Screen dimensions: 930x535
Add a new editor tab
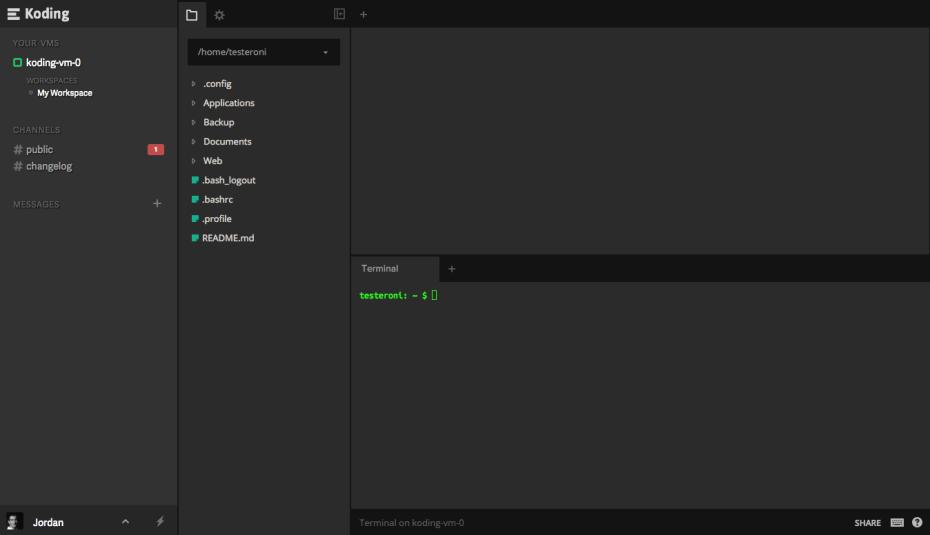pos(364,14)
